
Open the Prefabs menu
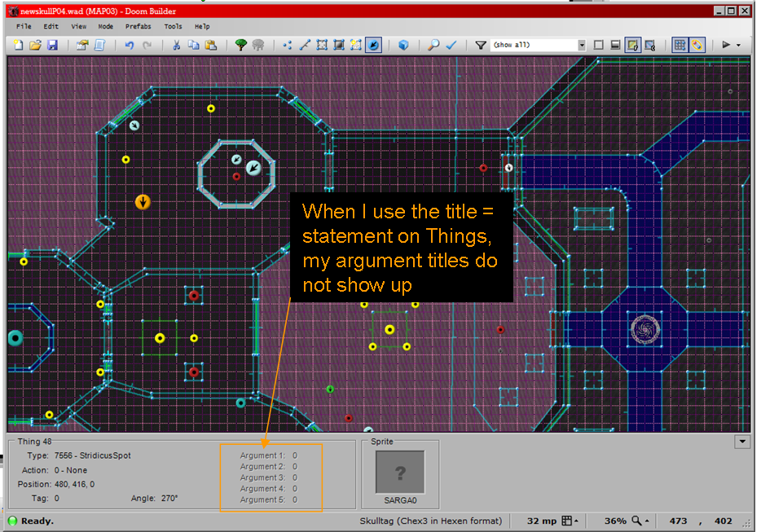[x=138, y=26]
